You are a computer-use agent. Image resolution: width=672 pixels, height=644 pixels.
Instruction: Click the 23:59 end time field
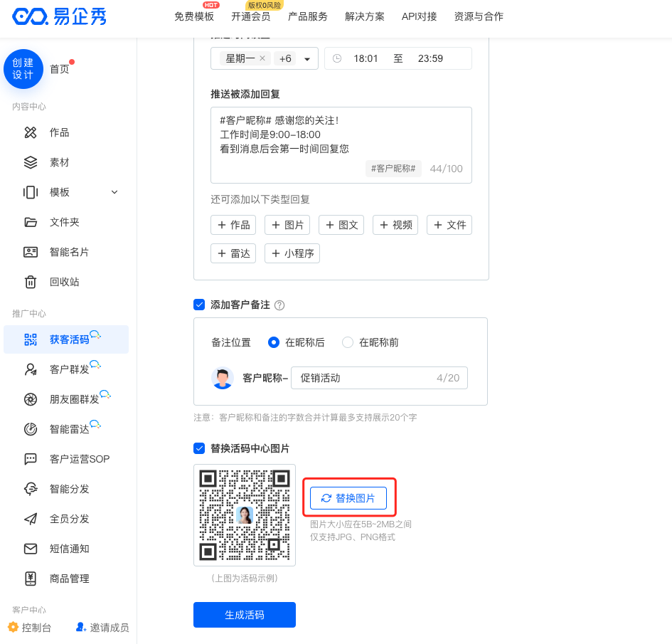click(430, 58)
